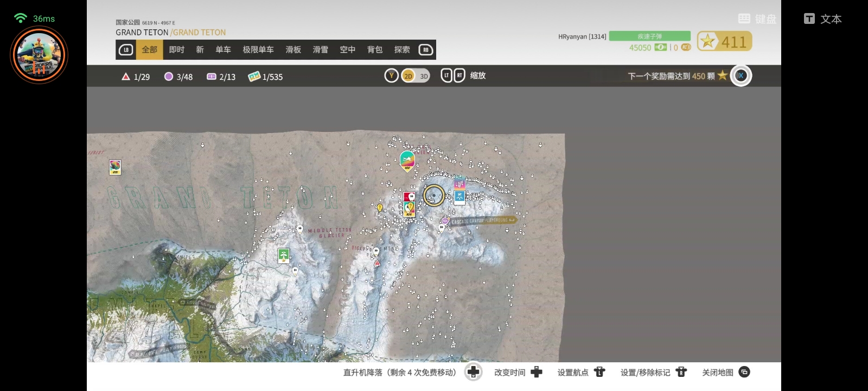Screen dimensions: 868x391
Task: Select the purple pig playground icon
Action: coord(445,221)
